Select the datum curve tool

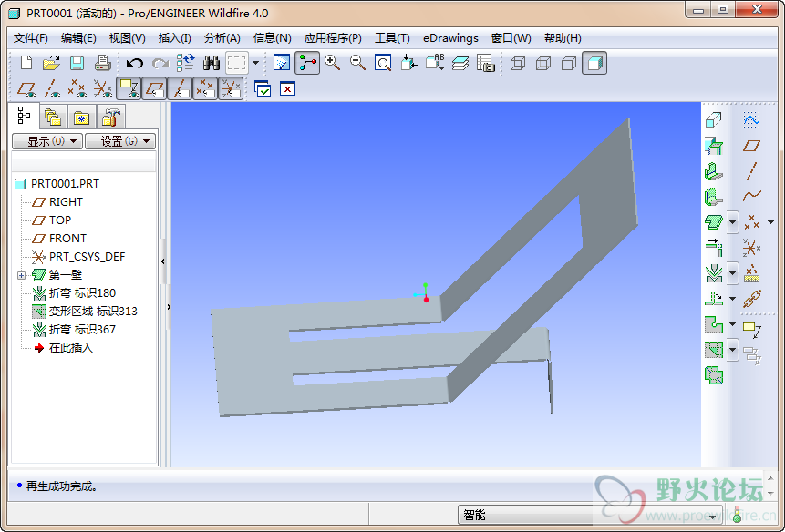coord(751,196)
